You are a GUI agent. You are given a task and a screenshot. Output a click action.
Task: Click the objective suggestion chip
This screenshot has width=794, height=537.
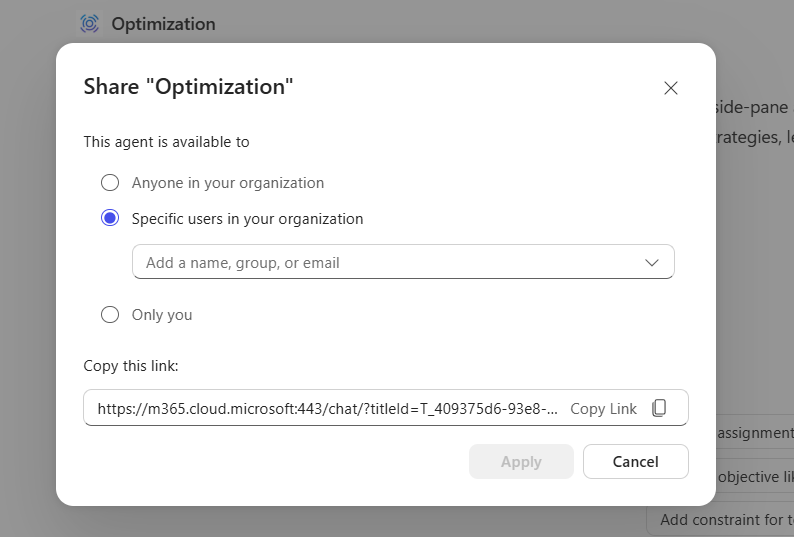click(x=754, y=476)
